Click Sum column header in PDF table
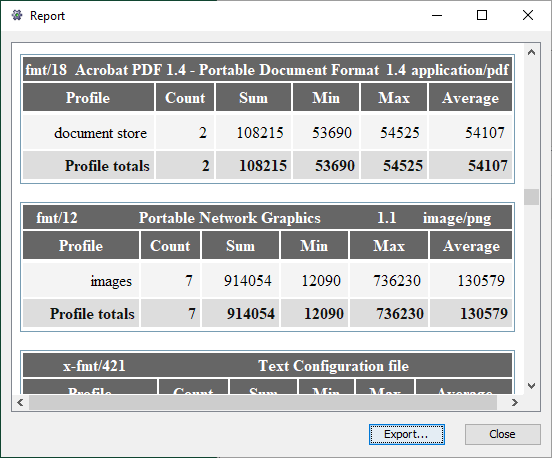552x458 pixels. point(253,98)
